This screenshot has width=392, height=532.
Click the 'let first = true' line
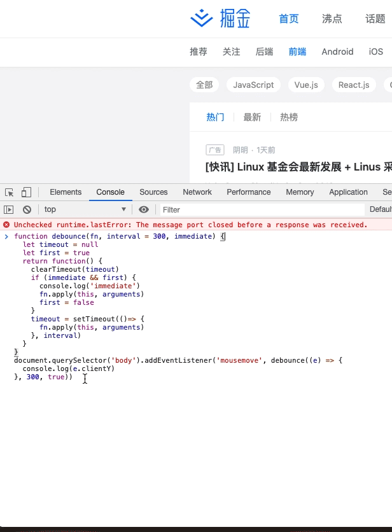(56, 253)
